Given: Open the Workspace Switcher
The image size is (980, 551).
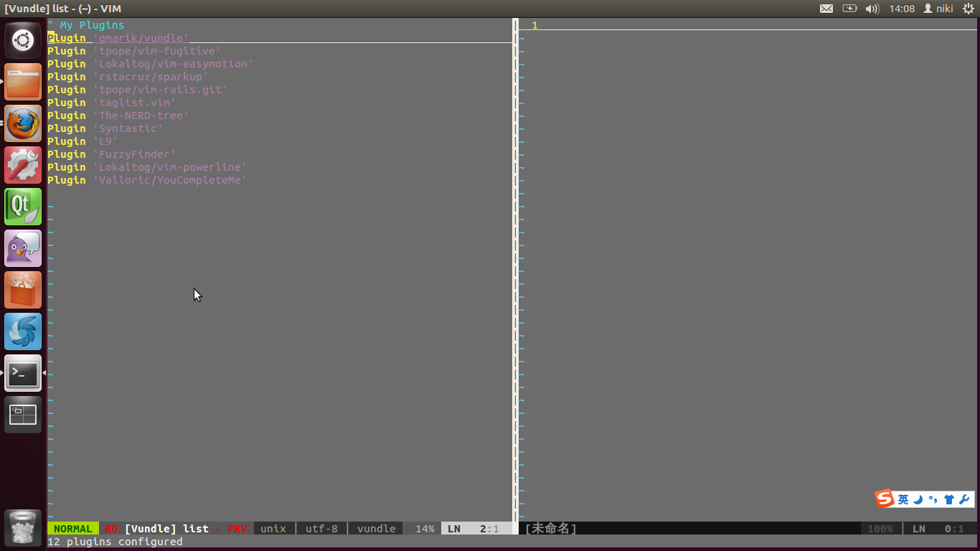Looking at the screenshot, I should [x=23, y=415].
